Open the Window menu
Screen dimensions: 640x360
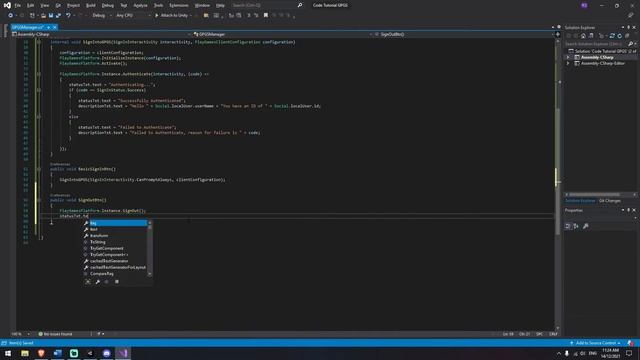202,5
